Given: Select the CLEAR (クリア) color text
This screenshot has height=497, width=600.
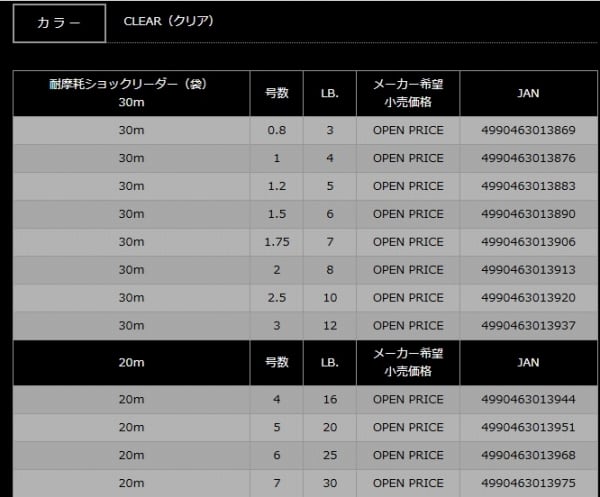Looking at the screenshot, I should 168,21.
